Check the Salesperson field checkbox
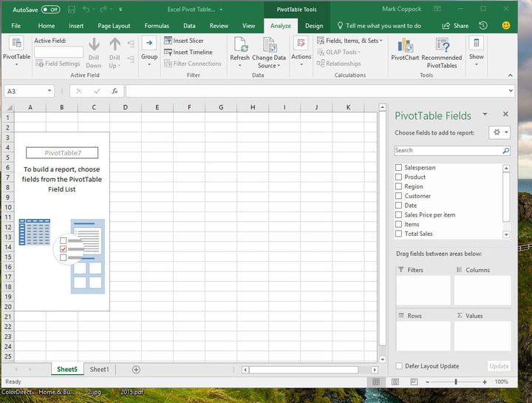 click(399, 168)
